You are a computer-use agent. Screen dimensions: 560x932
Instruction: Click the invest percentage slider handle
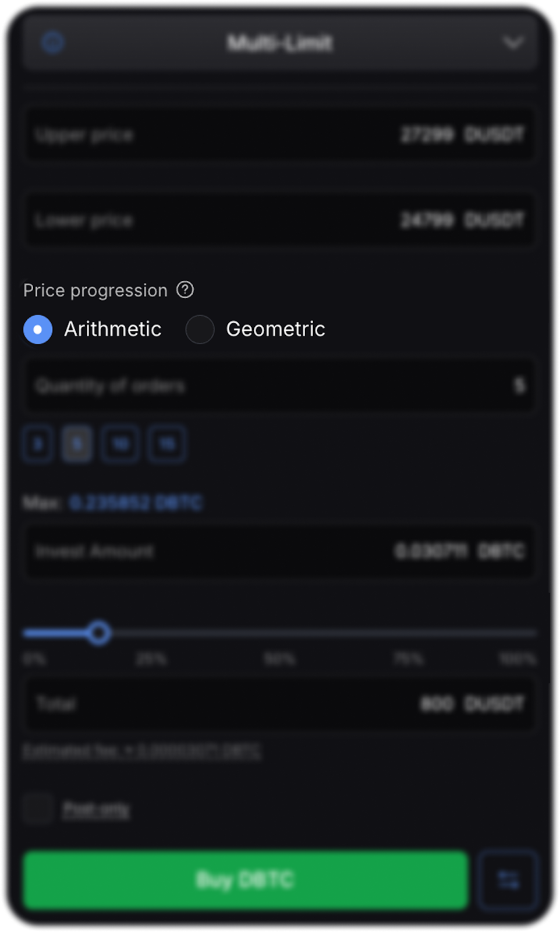pyautogui.click(x=99, y=633)
